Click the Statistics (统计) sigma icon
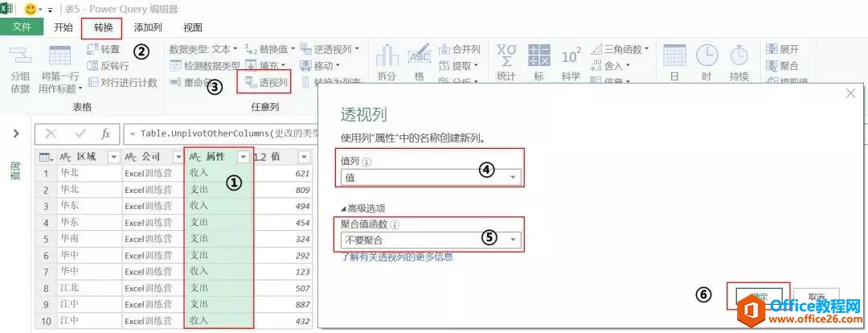Viewport: 868px width, 333px height. point(506,56)
